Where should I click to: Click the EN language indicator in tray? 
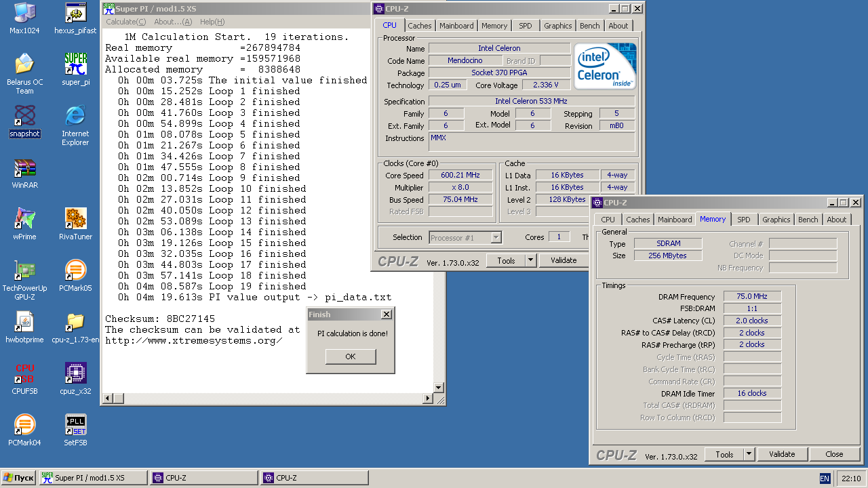pyautogui.click(x=825, y=479)
